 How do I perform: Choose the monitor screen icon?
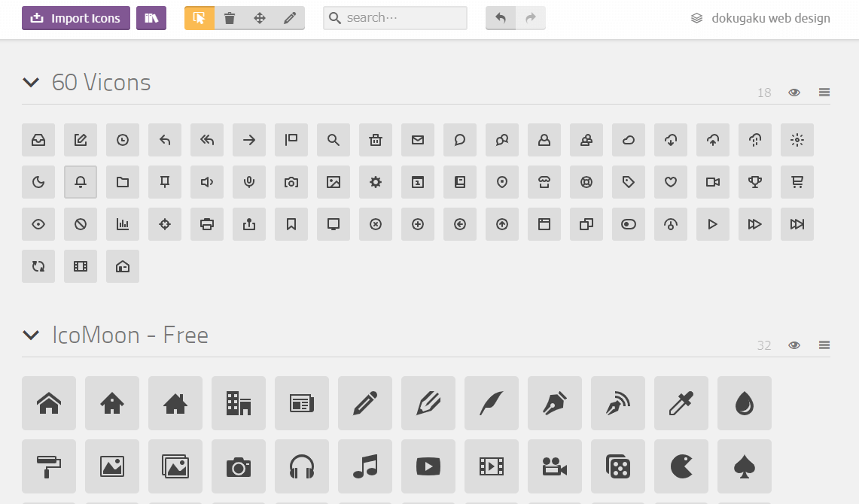(334, 224)
